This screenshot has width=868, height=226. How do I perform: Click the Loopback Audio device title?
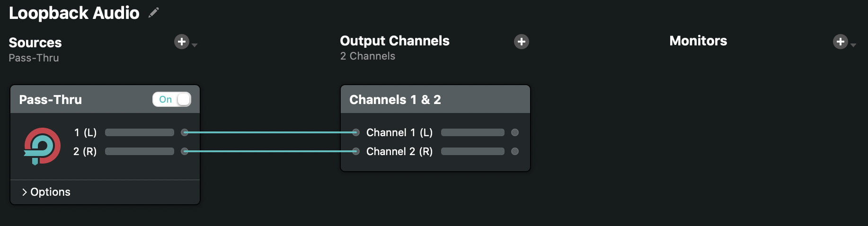click(x=74, y=13)
